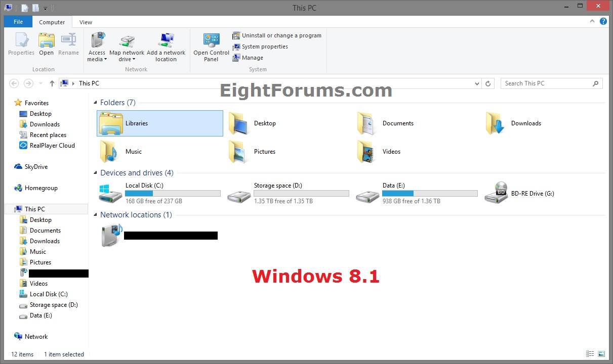Image resolution: width=613 pixels, height=364 pixels.
Task: Open the address bar history dropdown
Action: (x=477, y=83)
